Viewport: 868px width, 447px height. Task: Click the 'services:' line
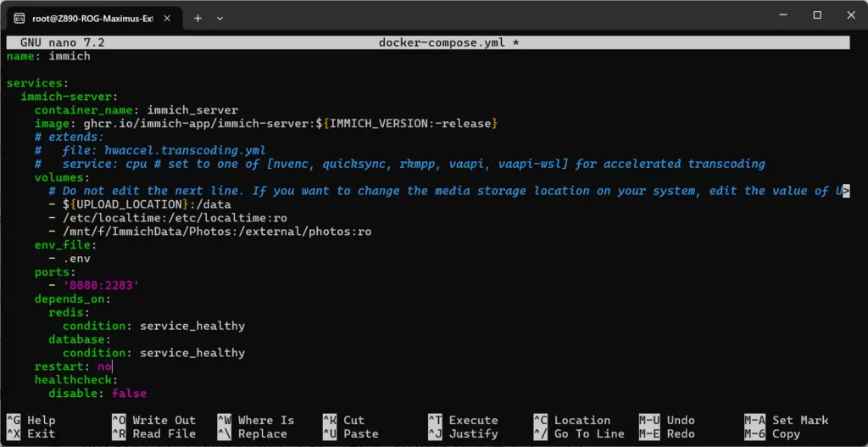(37, 83)
